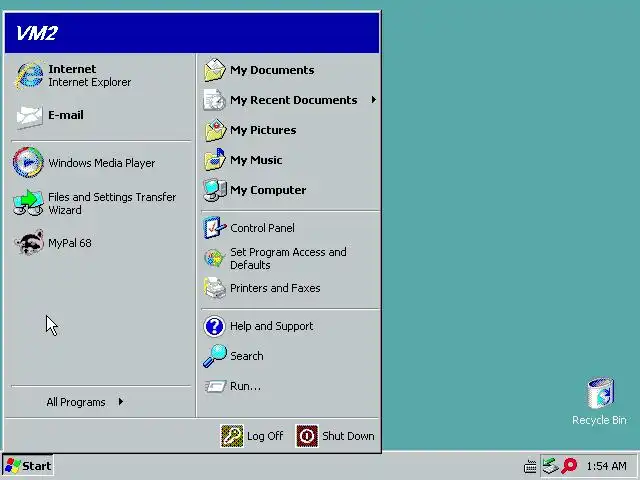
Task: Choose Help and Support text
Action: point(271,326)
